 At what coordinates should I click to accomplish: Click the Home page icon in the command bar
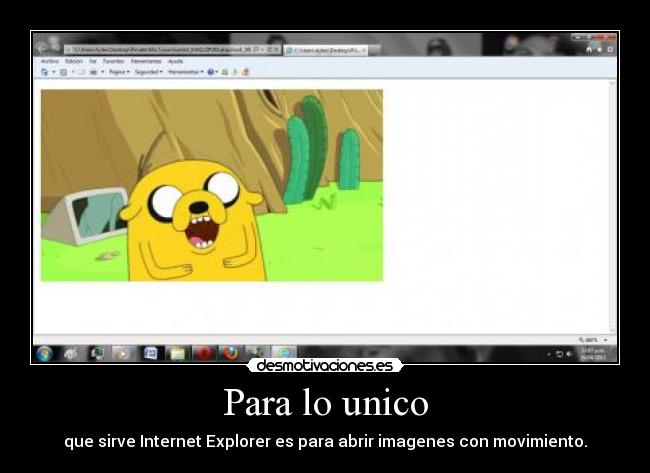click(44, 72)
